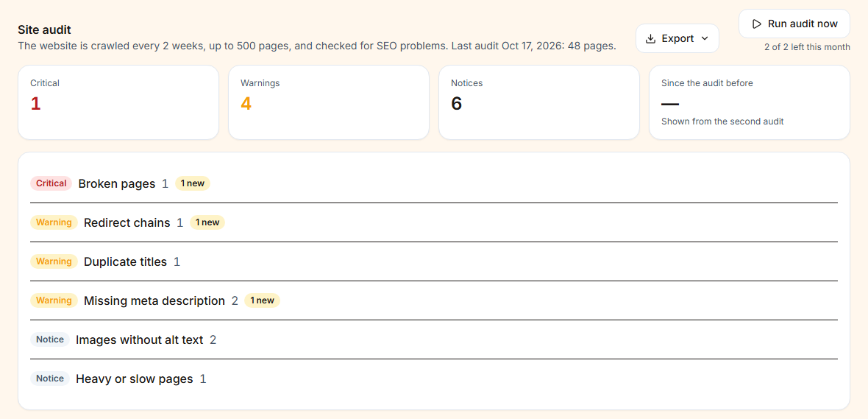
Task: Expand the Broken pages issue row
Action: click(434, 183)
